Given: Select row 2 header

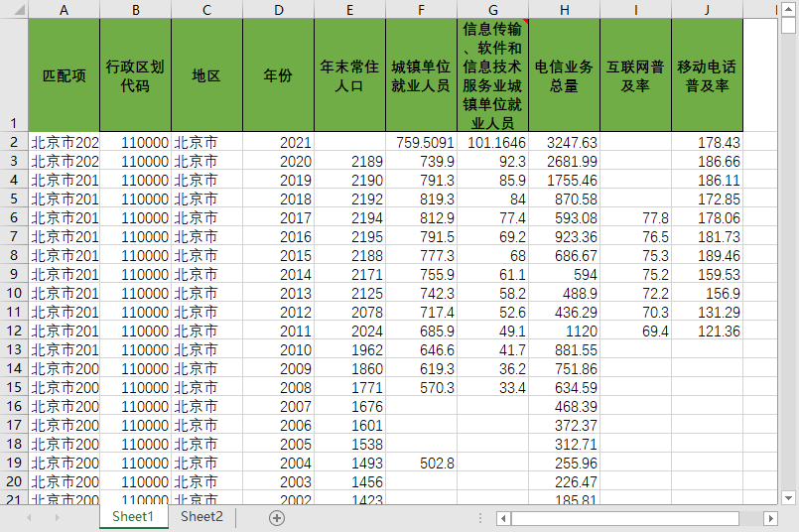Looking at the screenshot, I should 14,142.
